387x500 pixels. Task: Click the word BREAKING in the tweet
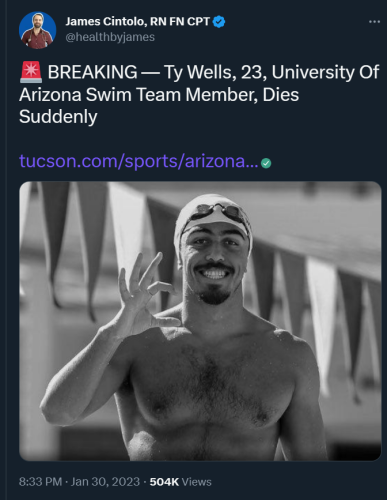coord(92,72)
